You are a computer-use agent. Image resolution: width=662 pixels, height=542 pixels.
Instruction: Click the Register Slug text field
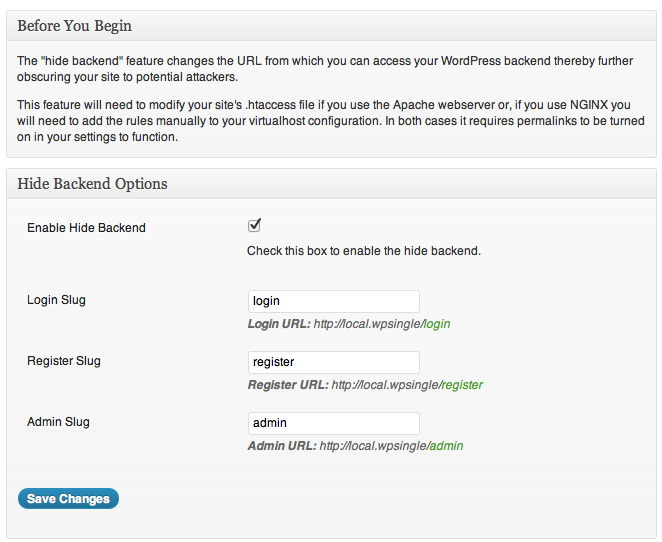(334, 362)
